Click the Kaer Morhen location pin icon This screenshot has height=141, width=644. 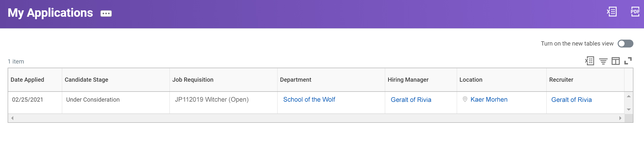(x=465, y=99)
